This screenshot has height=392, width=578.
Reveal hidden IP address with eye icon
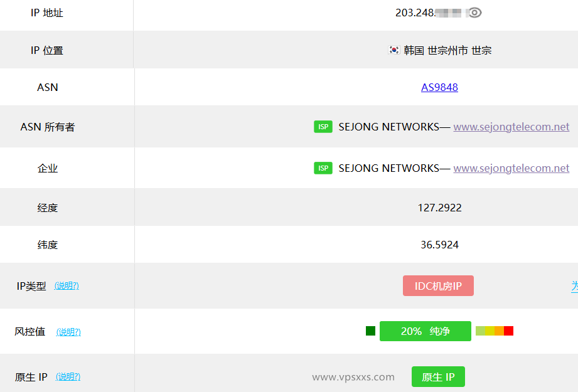pos(475,13)
